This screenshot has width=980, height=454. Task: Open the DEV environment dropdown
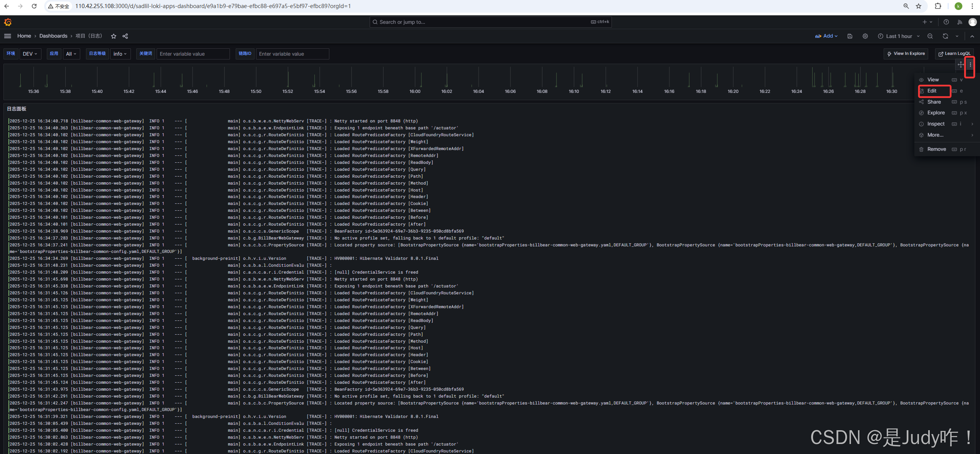point(30,54)
